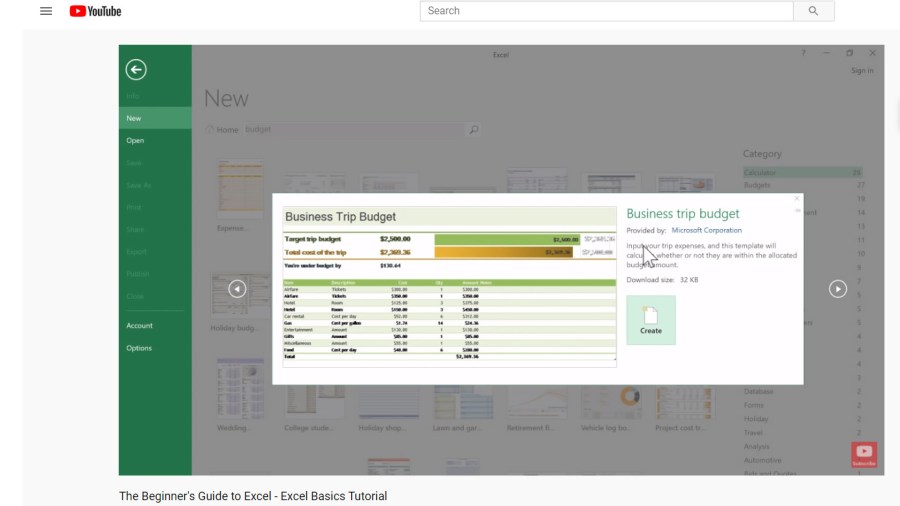Click the Create template button
Viewport: 900px width, 506px height.
click(x=651, y=320)
